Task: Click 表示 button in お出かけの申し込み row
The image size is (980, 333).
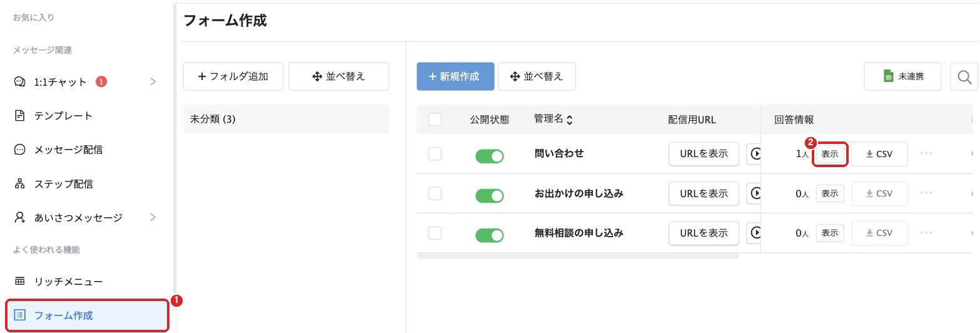Action: (x=830, y=194)
